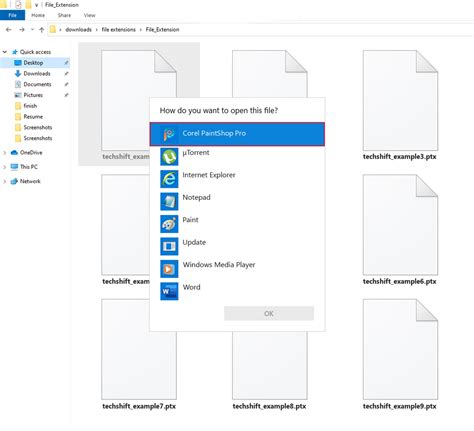Click the µTorrent label in list
This screenshot has width=474, height=431.
[196, 153]
